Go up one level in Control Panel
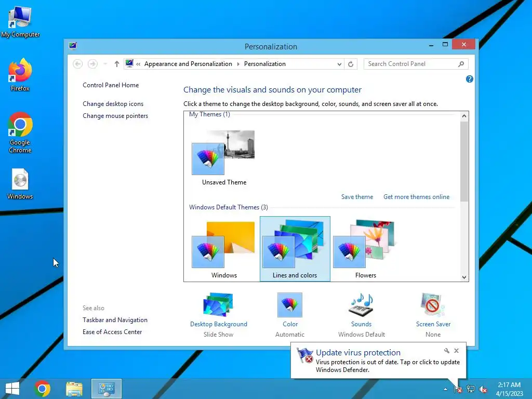Viewport: 532px width, 399px height. coord(117,64)
